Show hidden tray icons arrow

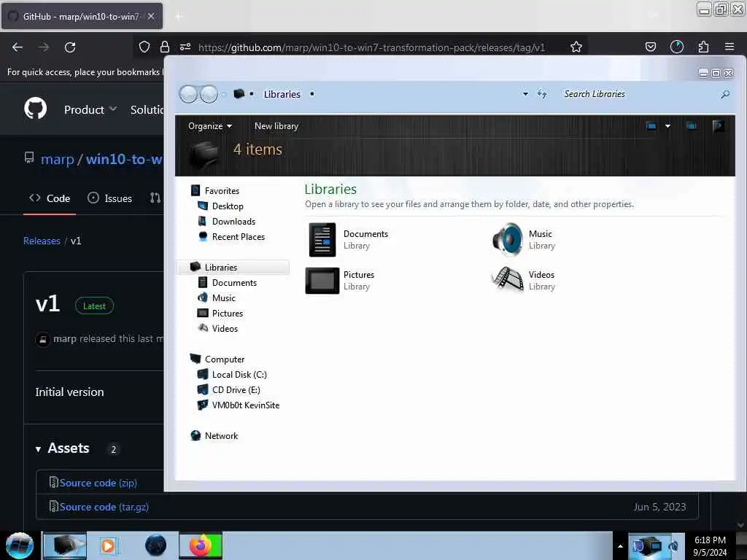click(620, 546)
